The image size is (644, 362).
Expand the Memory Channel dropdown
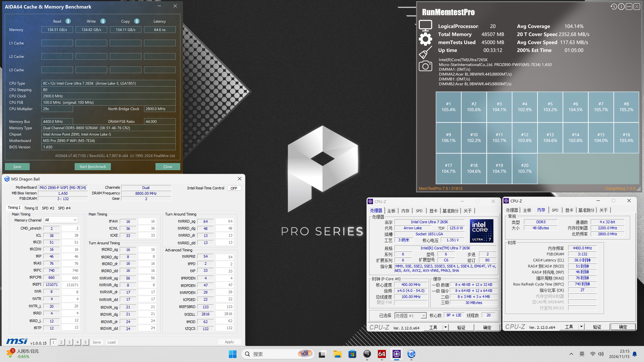click(75, 220)
